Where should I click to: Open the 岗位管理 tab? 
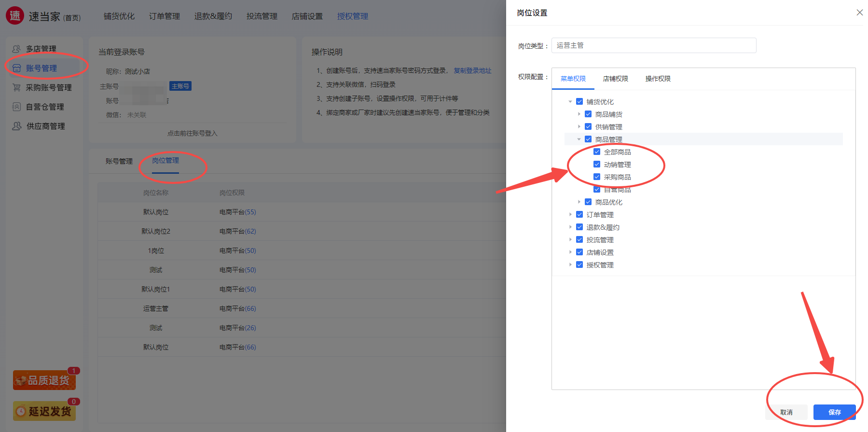coord(165,160)
